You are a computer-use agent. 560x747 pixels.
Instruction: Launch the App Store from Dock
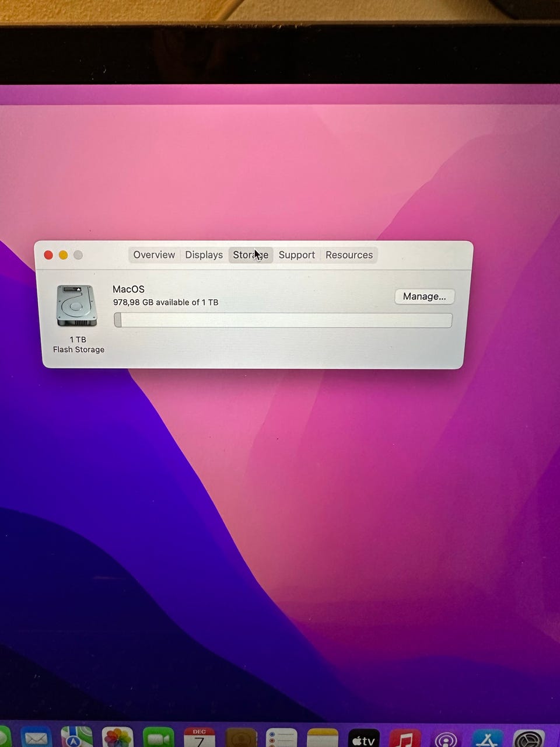click(488, 739)
